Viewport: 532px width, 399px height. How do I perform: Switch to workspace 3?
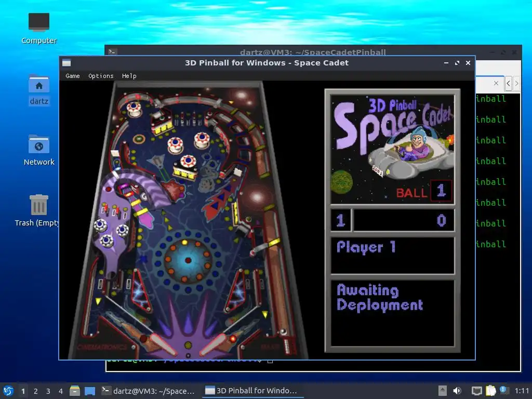[x=48, y=391]
